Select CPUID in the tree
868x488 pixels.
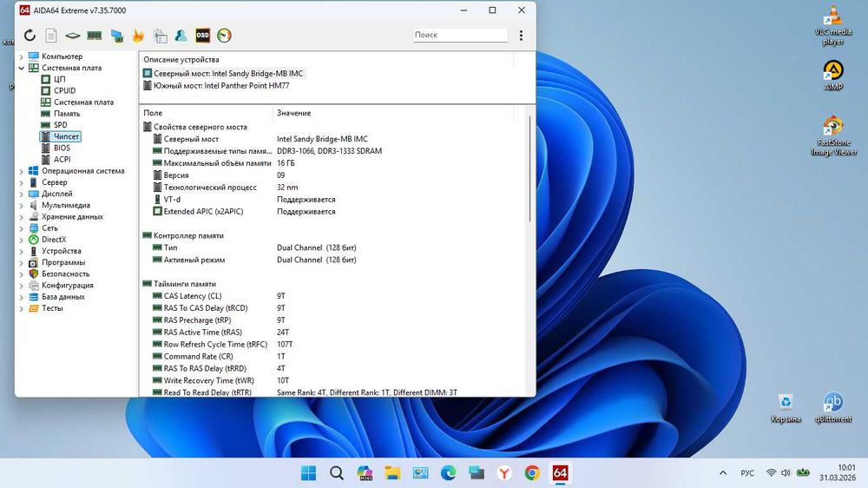[x=65, y=91]
